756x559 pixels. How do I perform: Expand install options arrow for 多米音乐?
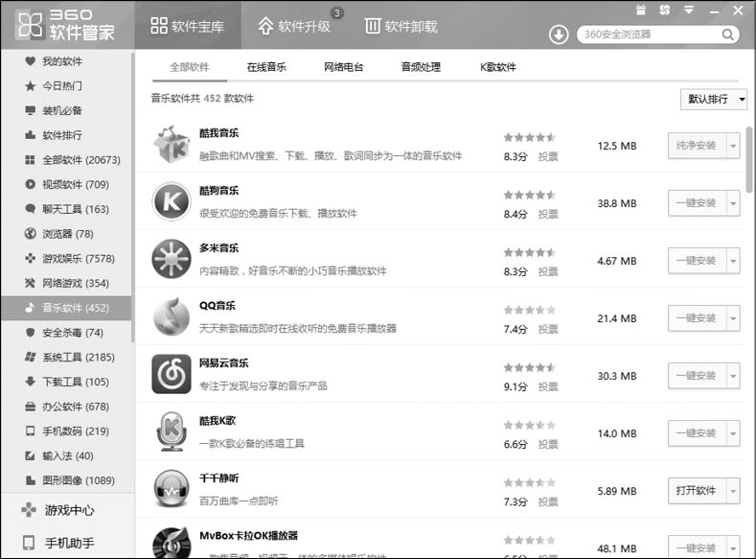733,261
